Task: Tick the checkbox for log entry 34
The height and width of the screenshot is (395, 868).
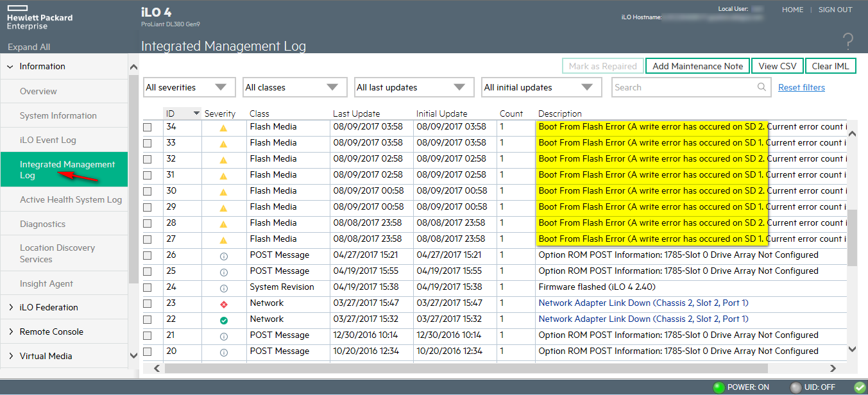Action: coord(148,128)
